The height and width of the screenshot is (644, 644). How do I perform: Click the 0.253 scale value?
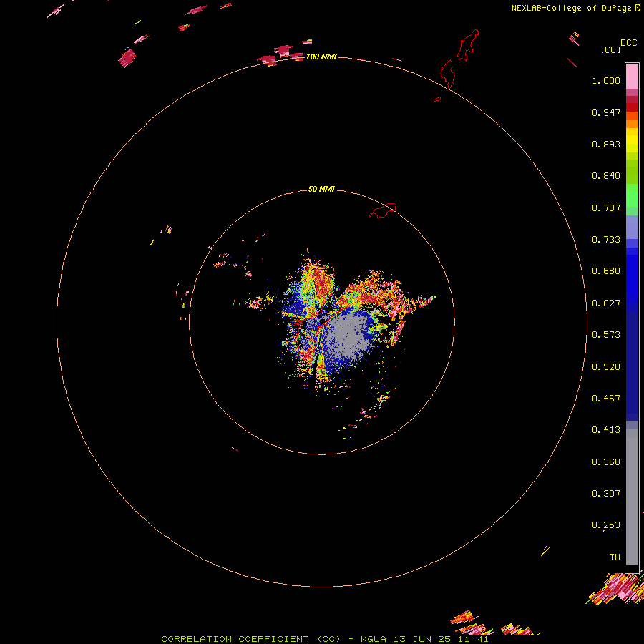click(606, 525)
